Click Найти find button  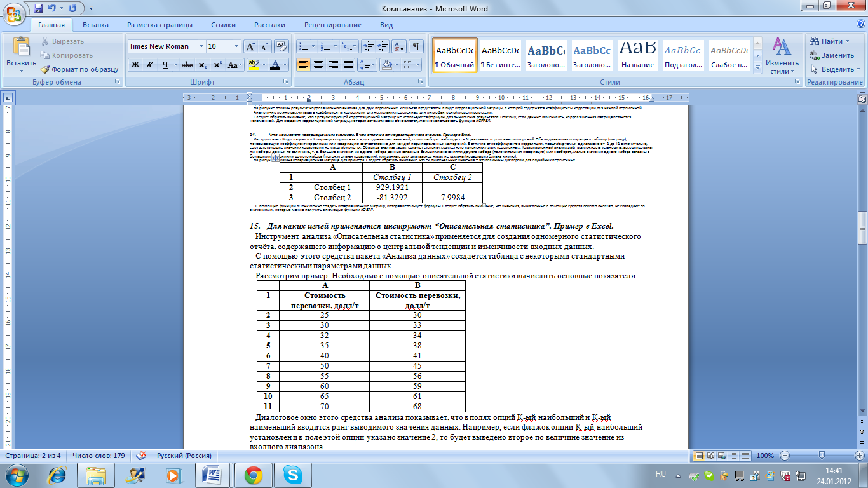(830, 41)
